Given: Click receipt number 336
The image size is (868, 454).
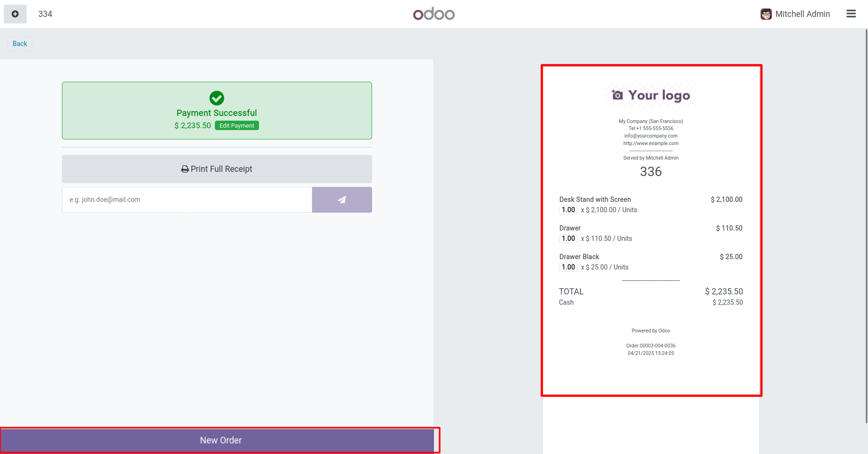Looking at the screenshot, I should (651, 172).
